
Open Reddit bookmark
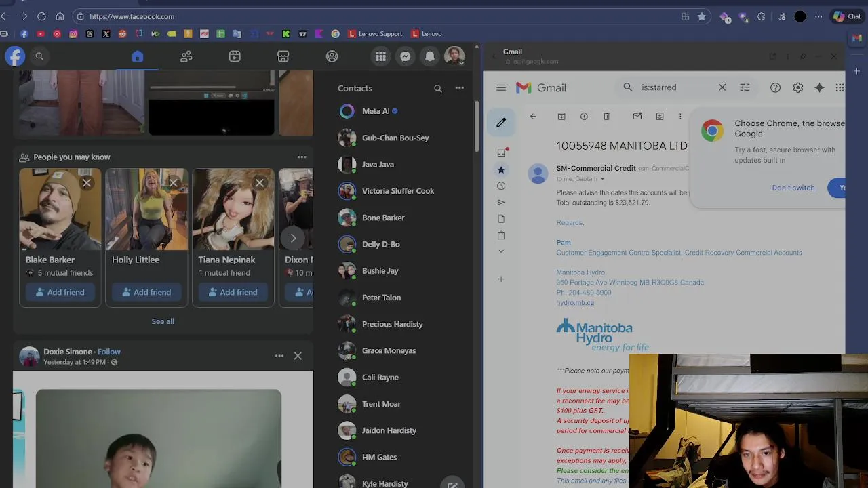click(x=122, y=34)
